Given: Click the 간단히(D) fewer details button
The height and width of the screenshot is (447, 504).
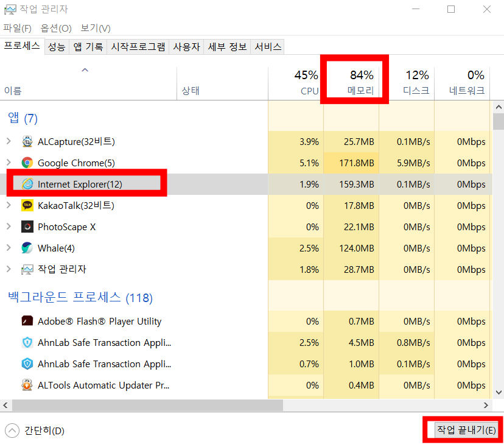Looking at the screenshot, I should coord(35,431).
